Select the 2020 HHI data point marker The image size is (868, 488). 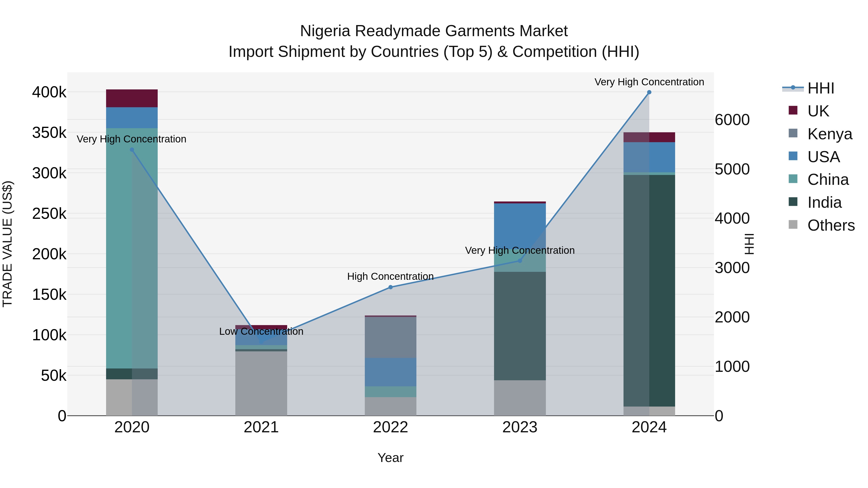[x=132, y=150]
